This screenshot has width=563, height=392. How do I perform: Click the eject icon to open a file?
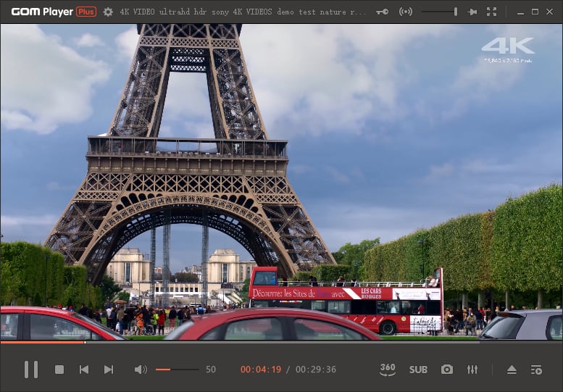coord(512,370)
